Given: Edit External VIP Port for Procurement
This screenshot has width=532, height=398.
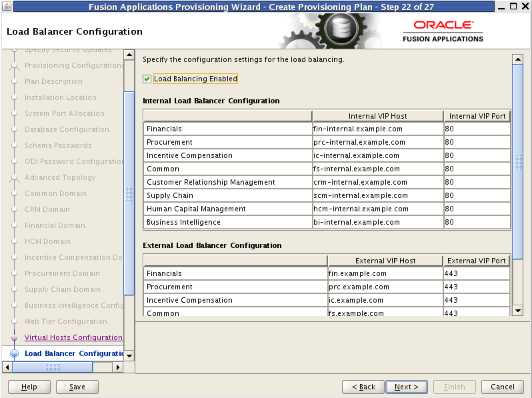Looking at the screenshot, I should (x=477, y=287).
